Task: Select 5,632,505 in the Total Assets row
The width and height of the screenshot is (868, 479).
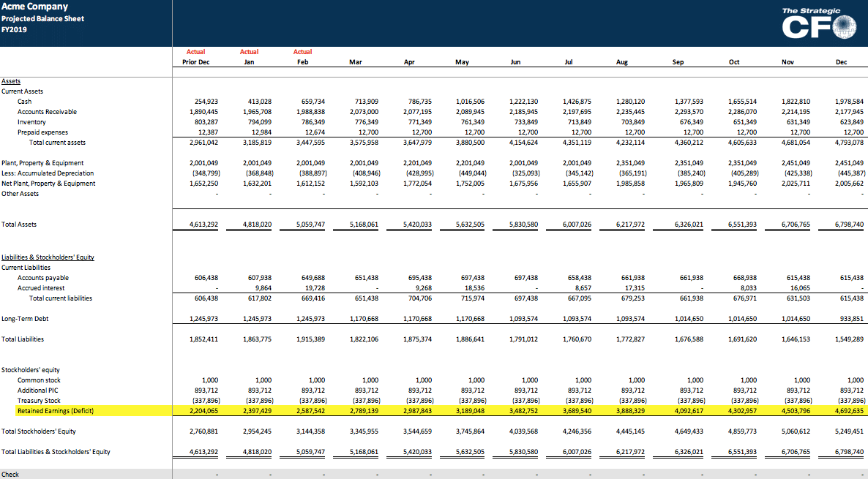Action: [x=470, y=225]
